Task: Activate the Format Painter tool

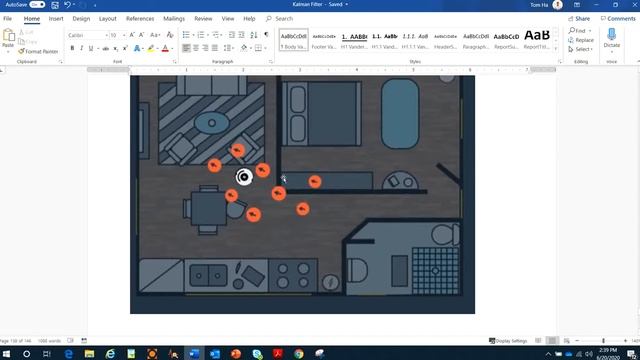Action: [38, 51]
